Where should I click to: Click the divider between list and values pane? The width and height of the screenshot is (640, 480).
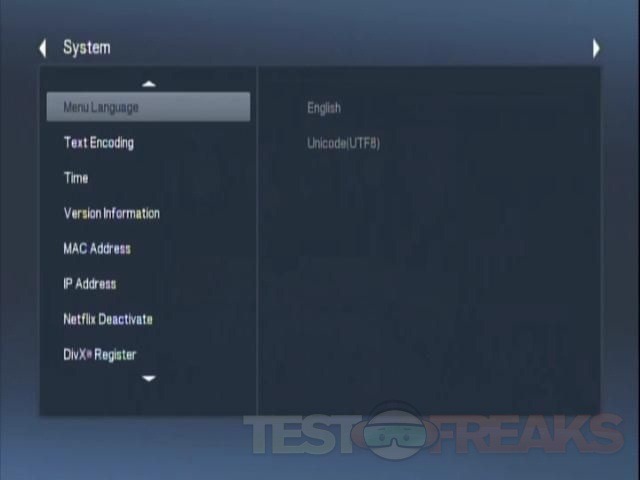[x=257, y=240]
